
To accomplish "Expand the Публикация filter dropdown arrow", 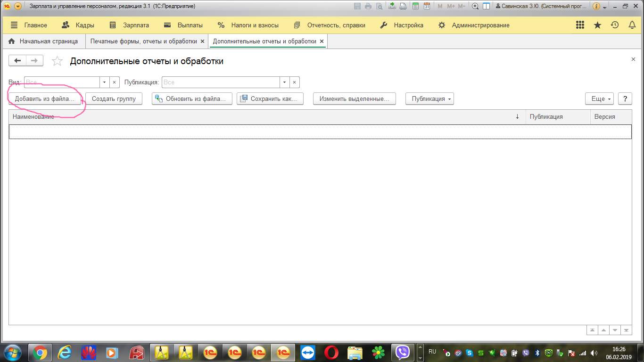I will [284, 82].
